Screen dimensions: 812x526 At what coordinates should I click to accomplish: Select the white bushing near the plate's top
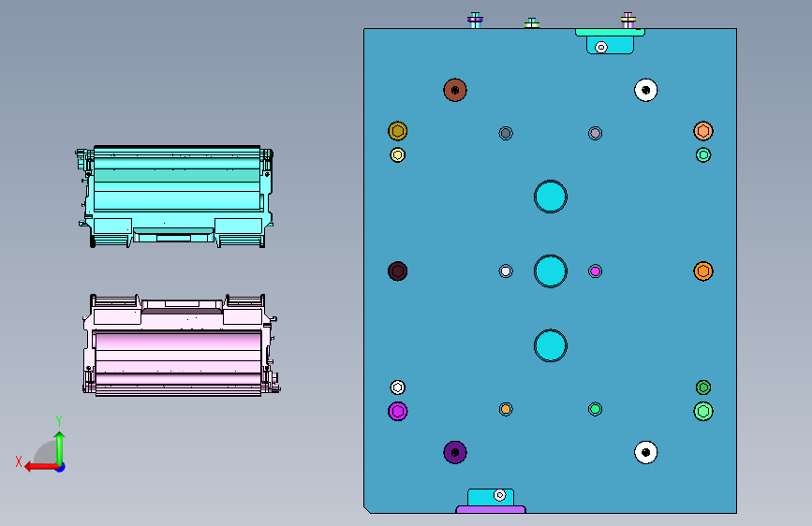646,90
